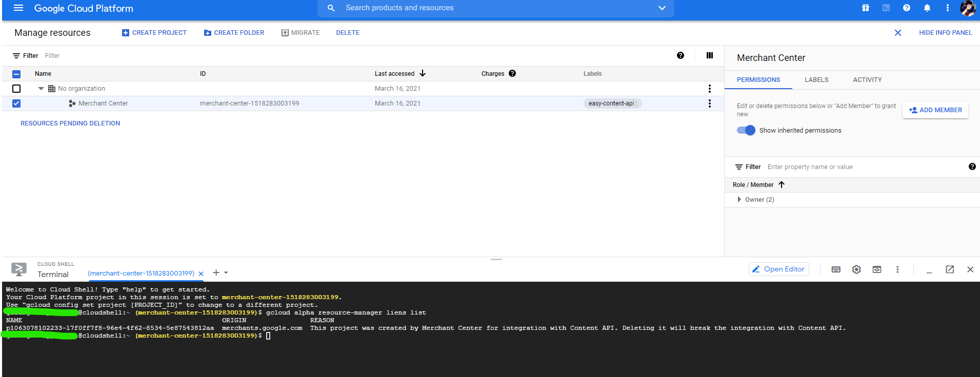Open the main navigation hamburger menu
Screen dimensions: 980x377
18,8
